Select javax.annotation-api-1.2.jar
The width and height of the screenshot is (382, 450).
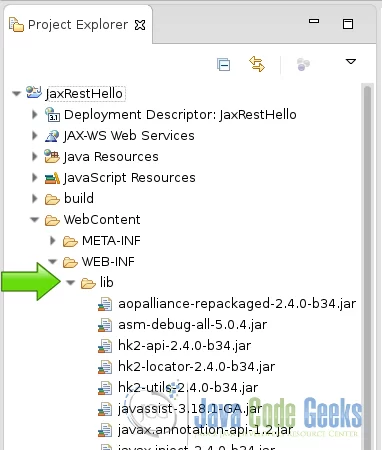(x=205, y=430)
